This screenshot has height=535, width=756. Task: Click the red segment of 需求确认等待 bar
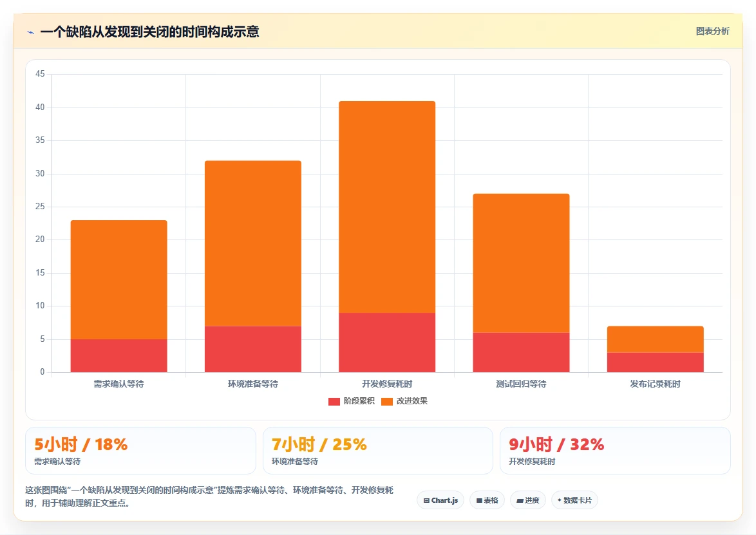pyautogui.click(x=118, y=356)
